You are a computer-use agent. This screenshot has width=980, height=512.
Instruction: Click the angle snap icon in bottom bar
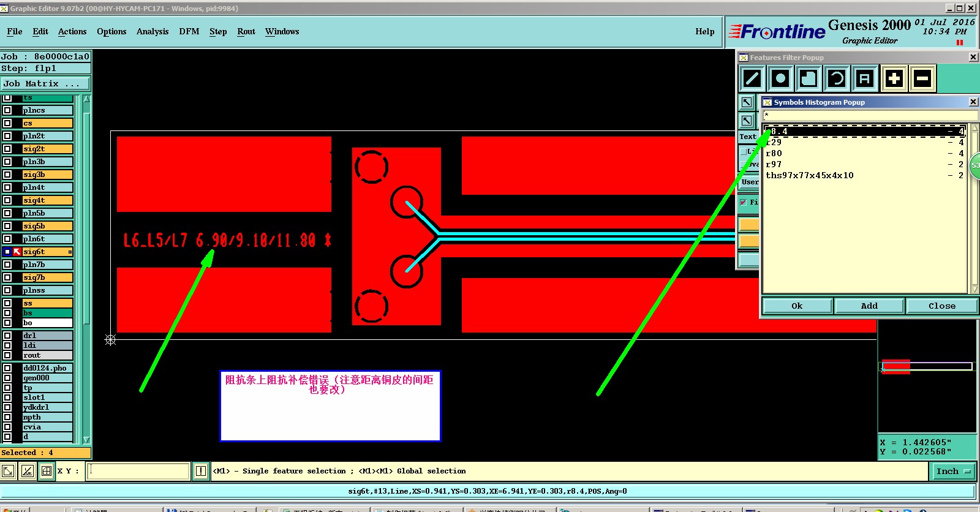28,471
